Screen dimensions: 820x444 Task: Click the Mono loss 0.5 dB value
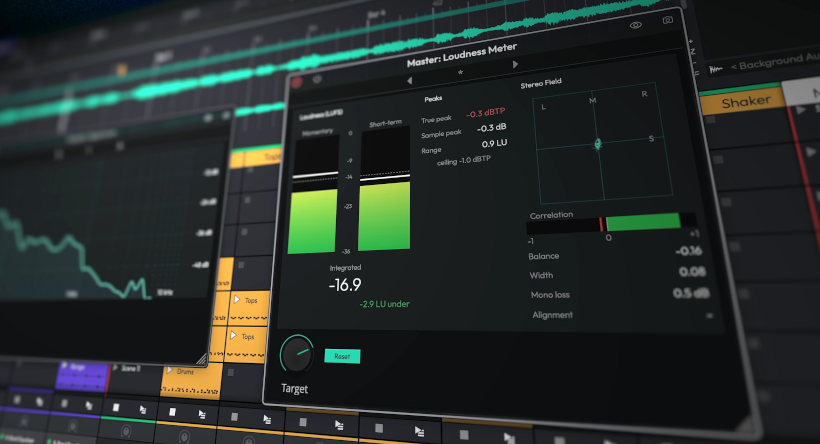(x=691, y=293)
